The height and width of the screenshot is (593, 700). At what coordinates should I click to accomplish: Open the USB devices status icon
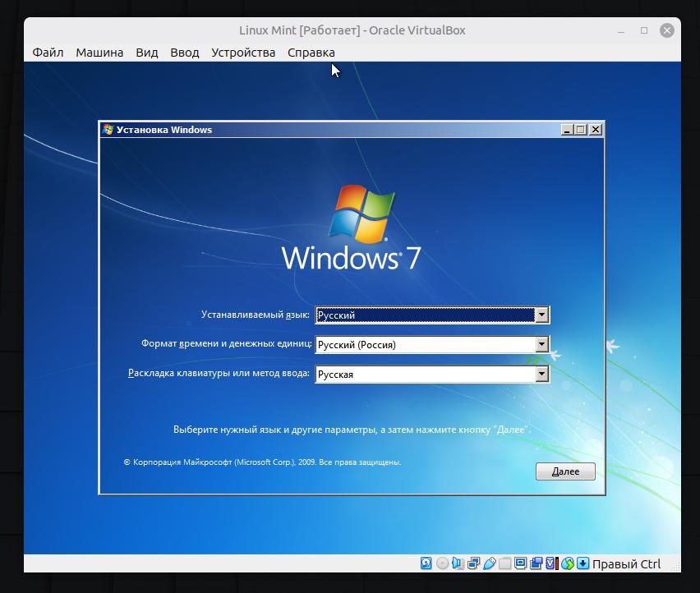pos(490,563)
